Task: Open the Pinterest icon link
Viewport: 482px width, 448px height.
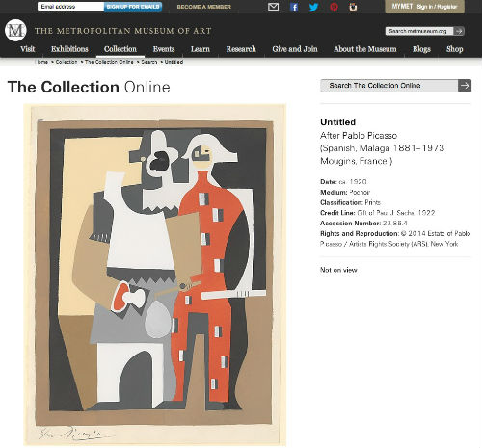Action: [334, 7]
